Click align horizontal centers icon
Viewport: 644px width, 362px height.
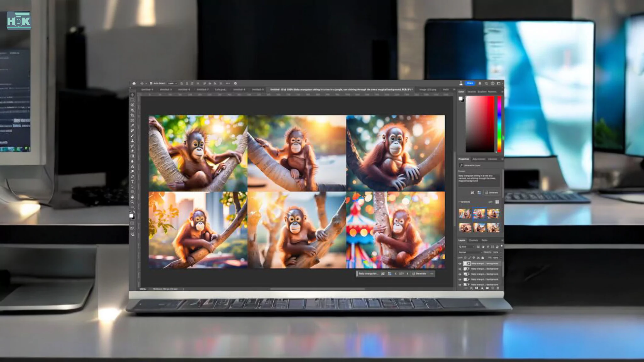pos(187,83)
